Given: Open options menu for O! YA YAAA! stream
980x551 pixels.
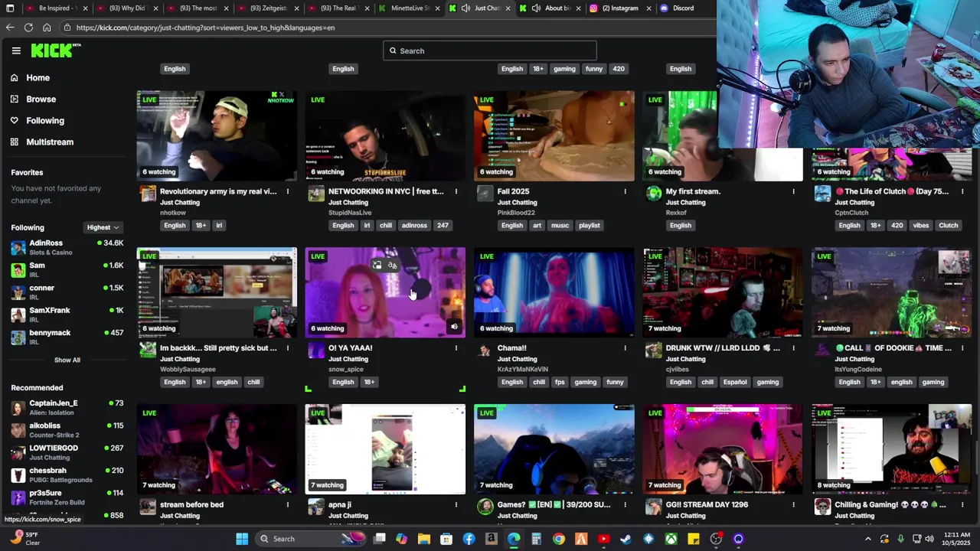Looking at the screenshot, I should (456, 348).
